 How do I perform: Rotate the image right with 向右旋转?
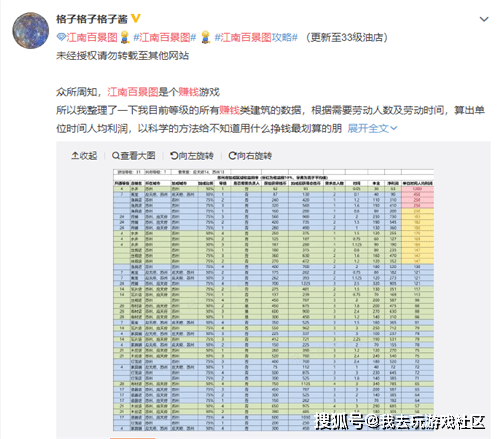[250, 156]
